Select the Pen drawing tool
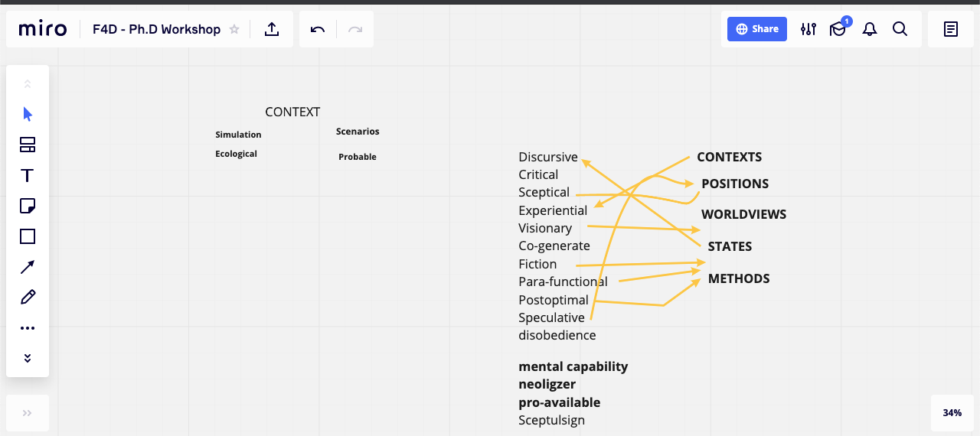Viewport: 980px width, 436px height. point(28,297)
